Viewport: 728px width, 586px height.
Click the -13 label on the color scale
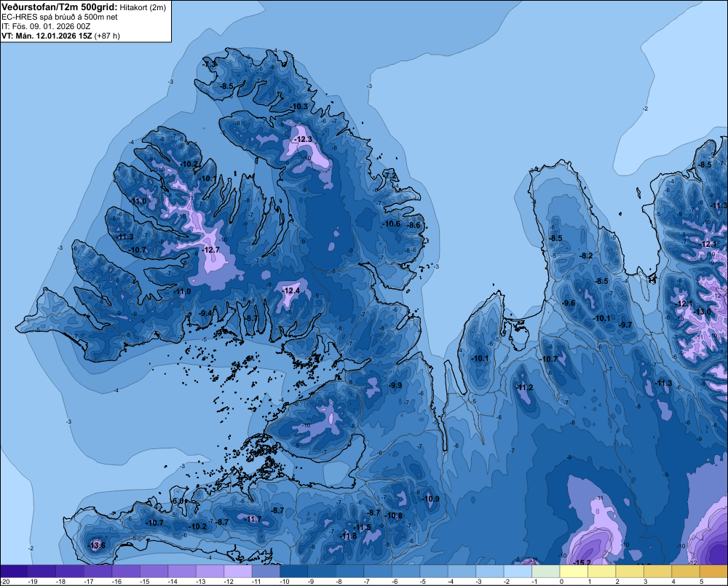tap(199, 582)
